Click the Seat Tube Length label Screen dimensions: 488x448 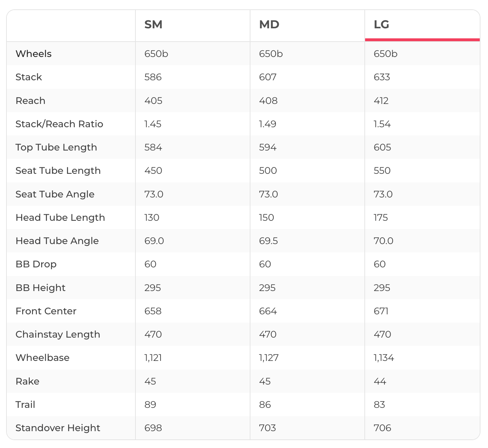pyautogui.click(x=58, y=171)
